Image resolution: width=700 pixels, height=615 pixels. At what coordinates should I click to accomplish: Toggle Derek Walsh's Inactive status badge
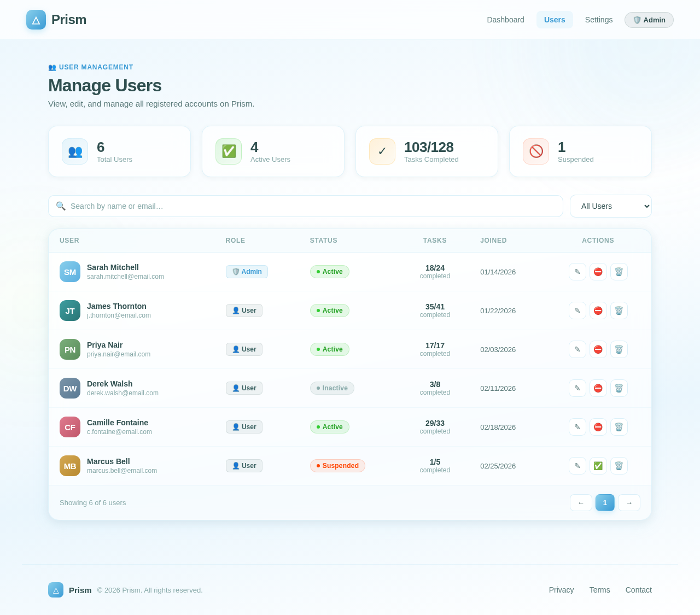pyautogui.click(x=332, y=388)
